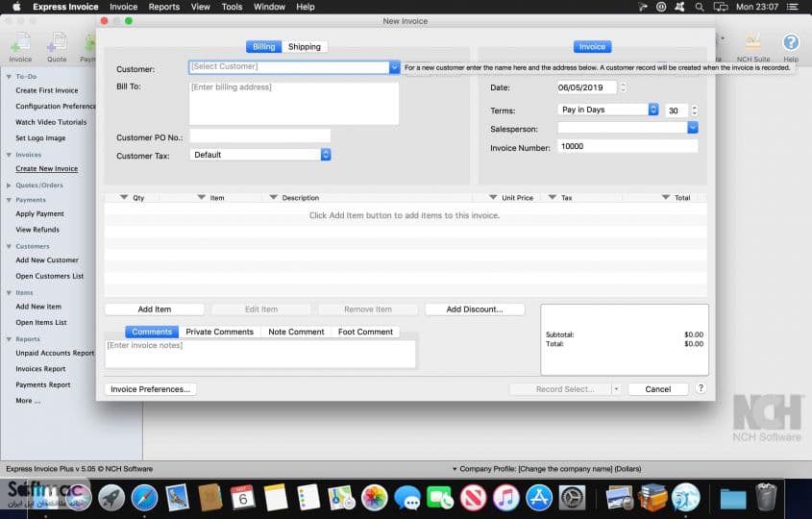This screenshot has width=812, height=519.
Task: Open the Notes app in dock
Action: [276, 497]
